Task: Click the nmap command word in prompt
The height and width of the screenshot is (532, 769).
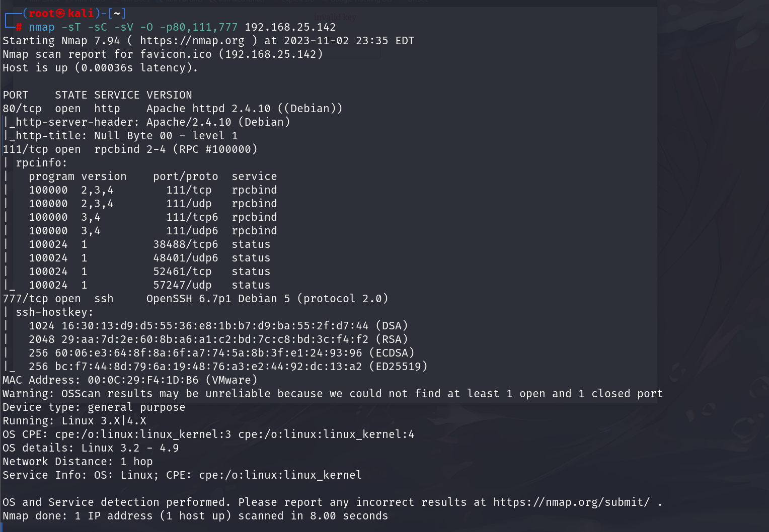Action: 41,27
